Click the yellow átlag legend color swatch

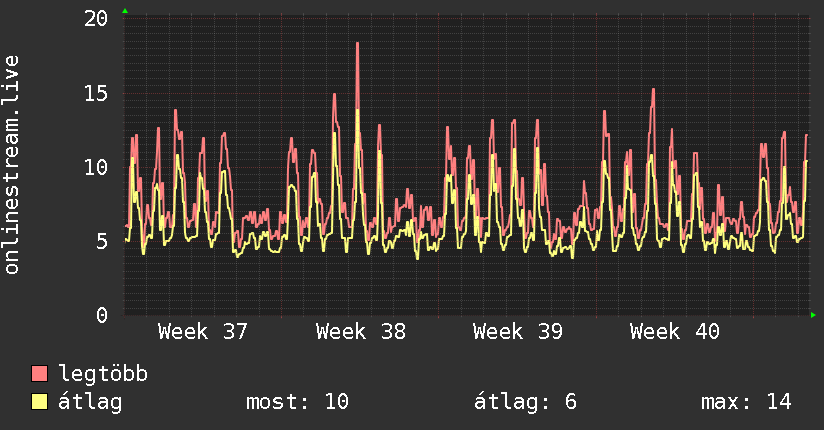[x=39, y=401]
